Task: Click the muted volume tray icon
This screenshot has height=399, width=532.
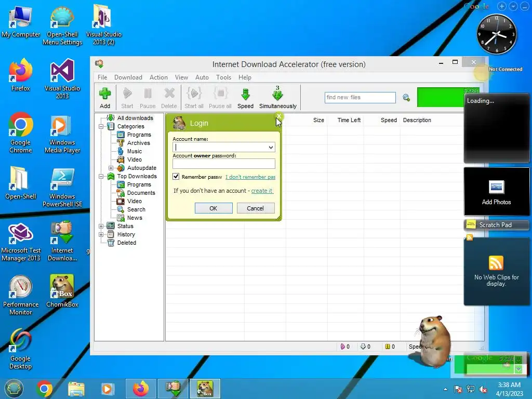Action: coord(483,389)
